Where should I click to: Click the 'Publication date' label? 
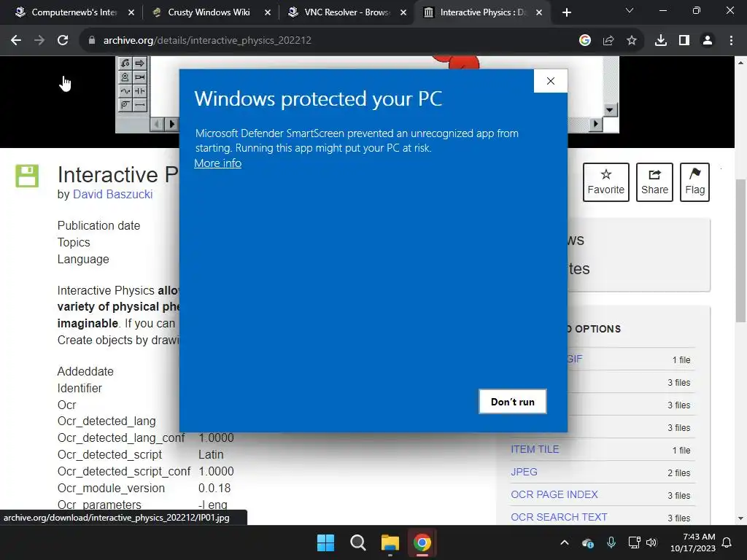point(98,226)
